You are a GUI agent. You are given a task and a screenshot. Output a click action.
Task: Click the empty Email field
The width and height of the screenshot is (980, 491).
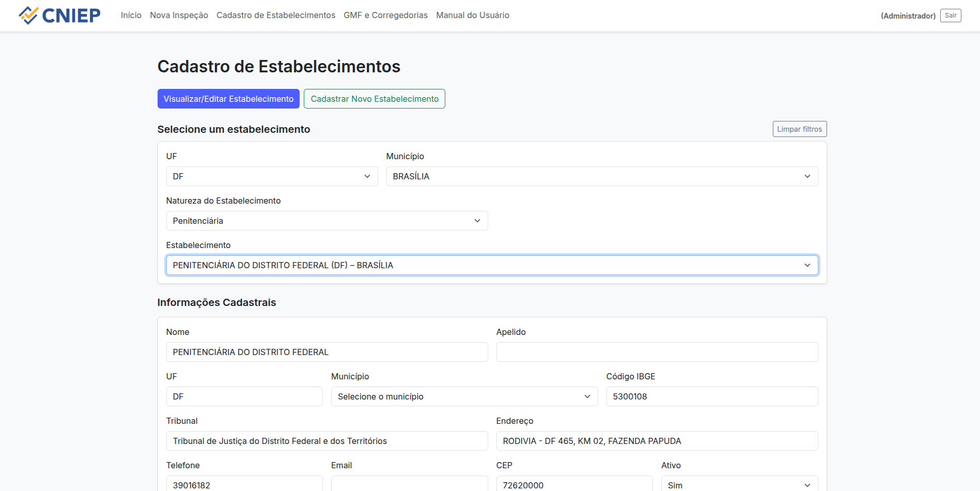click(409, 484)
